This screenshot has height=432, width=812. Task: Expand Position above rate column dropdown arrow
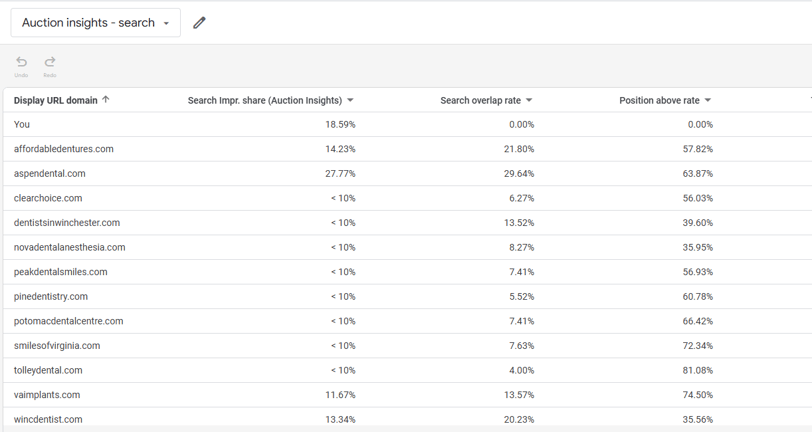(708, 100)
